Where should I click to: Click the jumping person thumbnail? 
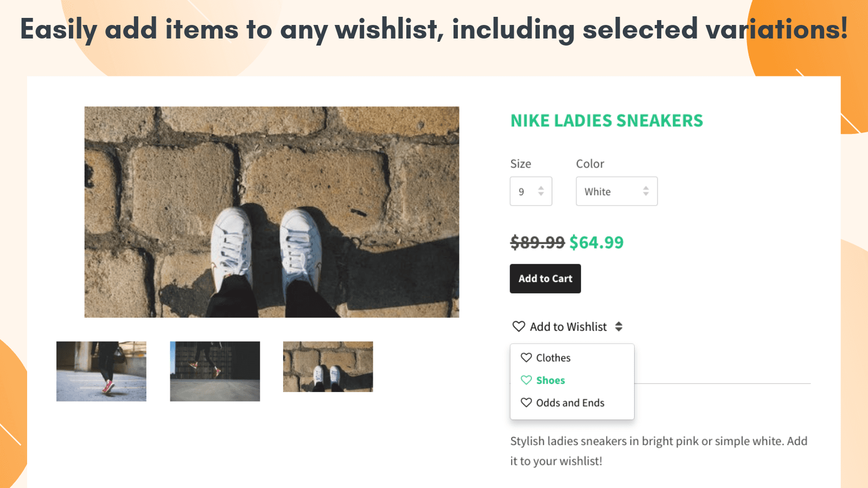(214, 371)
